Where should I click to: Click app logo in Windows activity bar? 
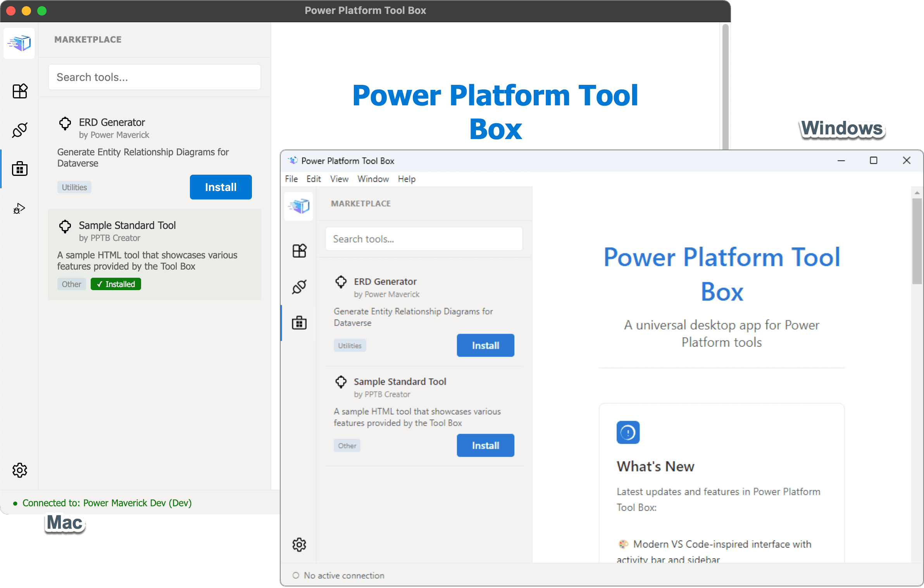click(x=299, y=206)
